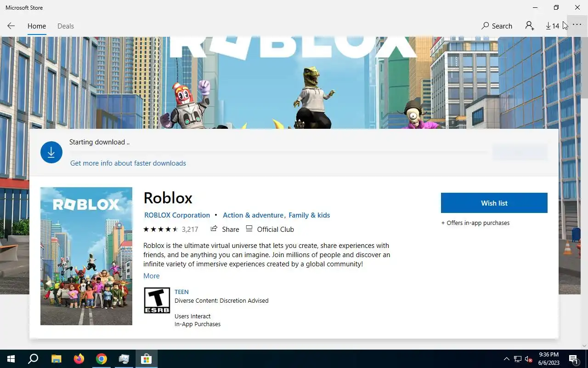Screen dimensions: 588x368
Task: Add Roblox to Wish list
Action: tap(494, 203)
